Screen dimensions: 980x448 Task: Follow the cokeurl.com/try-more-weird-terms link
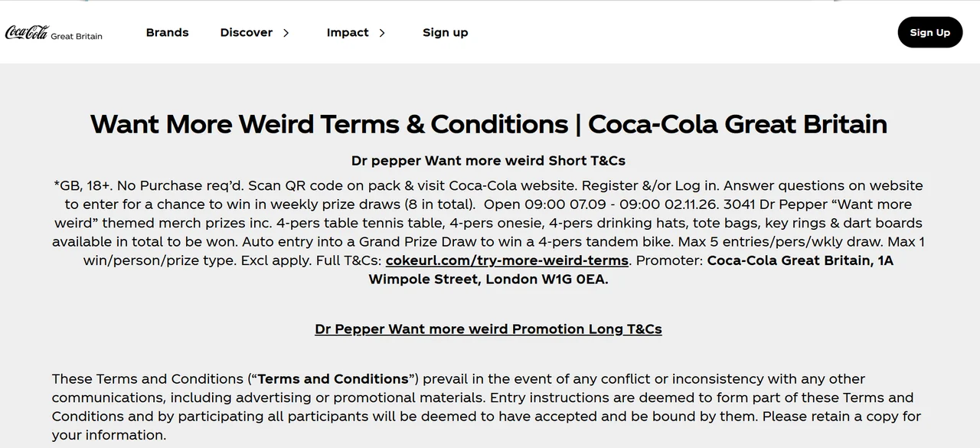point(507,260)
